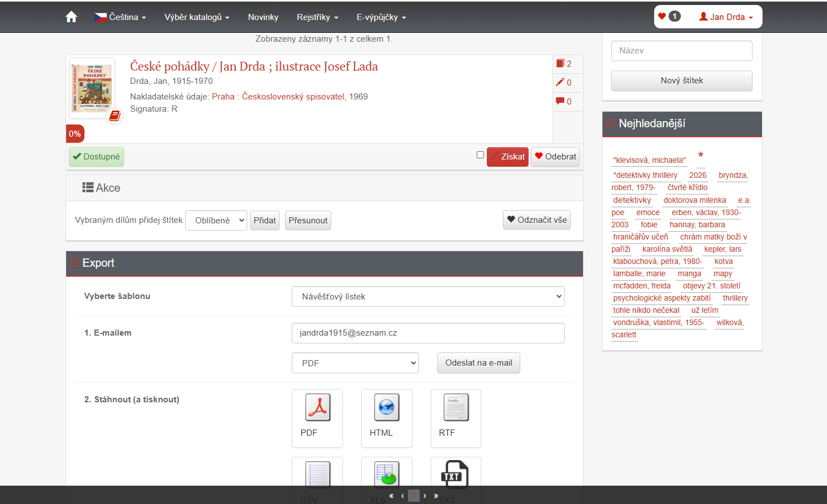Viewport: 827px width, 504px height.
Task: Go to next results page (›) arrow
Action: click(x=425, y=496)
